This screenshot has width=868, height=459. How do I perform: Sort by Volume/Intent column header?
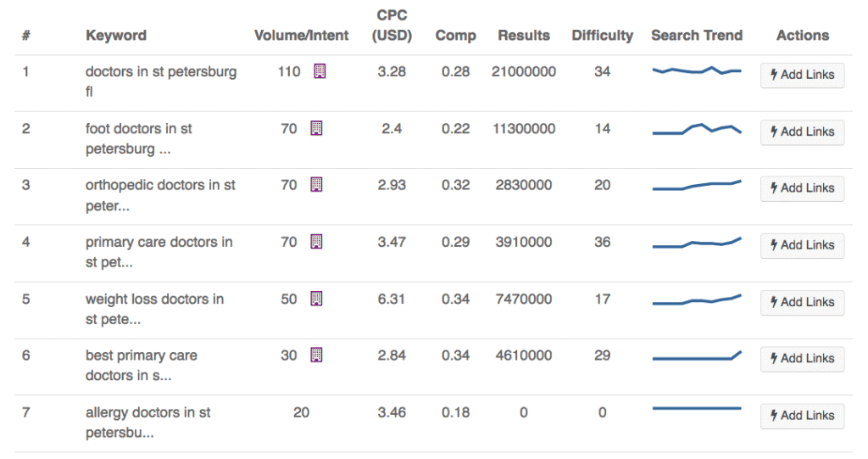point(301,36)
